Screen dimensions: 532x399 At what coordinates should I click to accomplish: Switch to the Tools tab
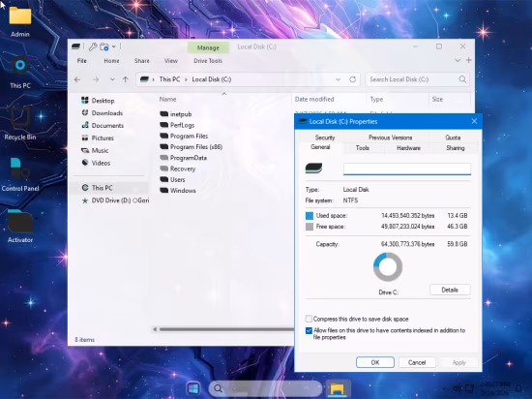tap(363, 148)
